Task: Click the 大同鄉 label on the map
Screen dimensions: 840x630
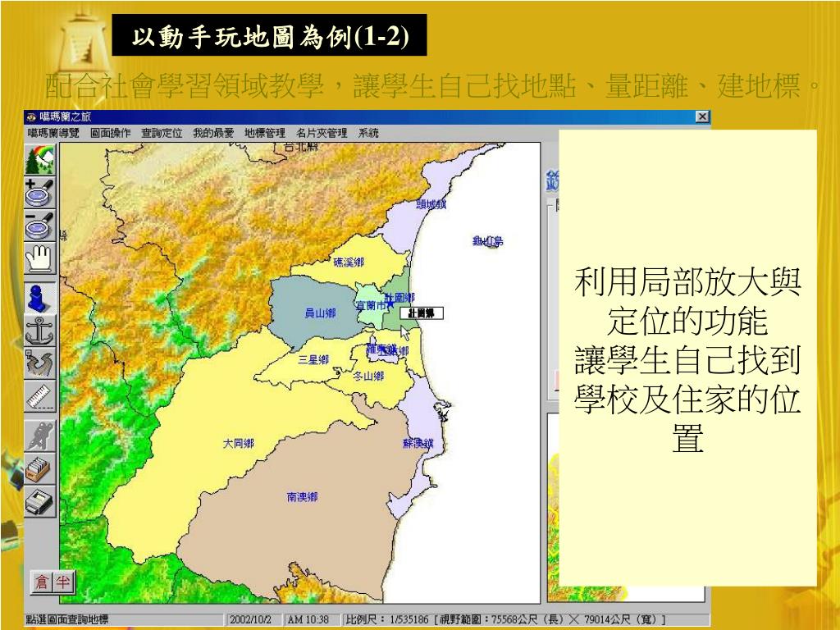Action: point(239,444)
